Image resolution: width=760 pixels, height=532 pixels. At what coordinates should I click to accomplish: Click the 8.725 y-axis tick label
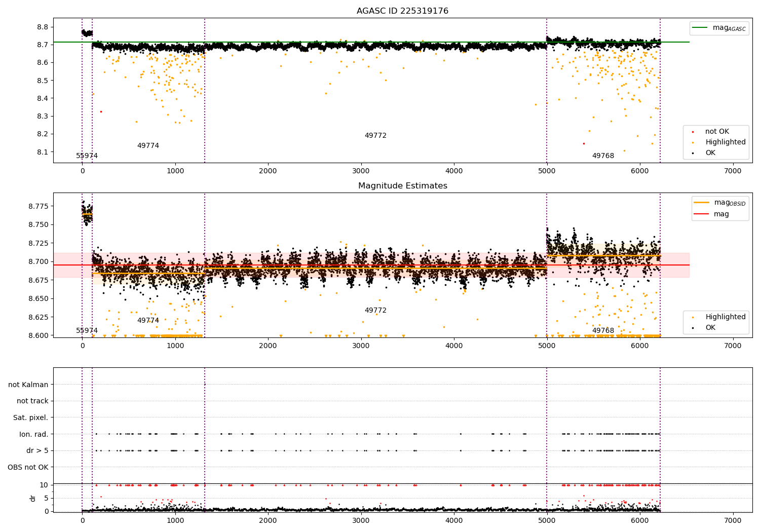click(x=39, y=243)
